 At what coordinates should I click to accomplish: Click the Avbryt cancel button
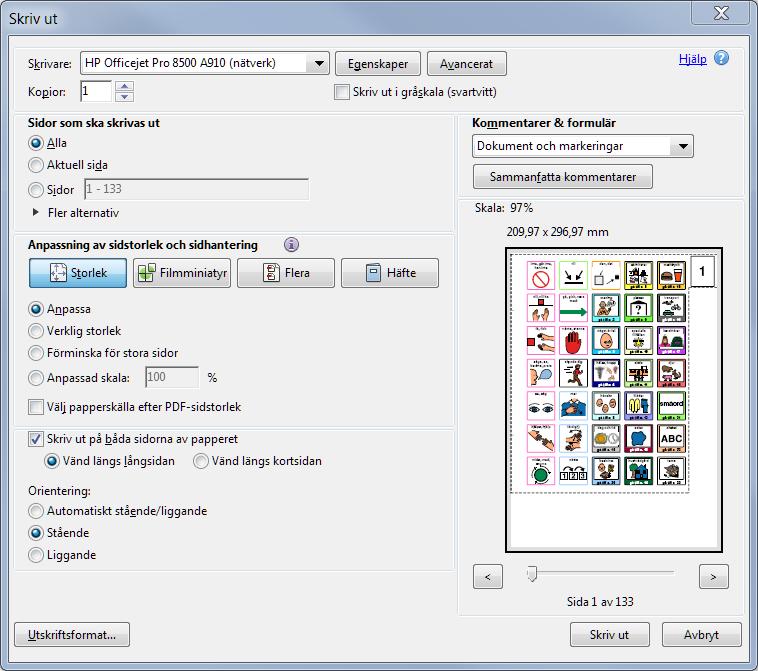tap(701, 635)
